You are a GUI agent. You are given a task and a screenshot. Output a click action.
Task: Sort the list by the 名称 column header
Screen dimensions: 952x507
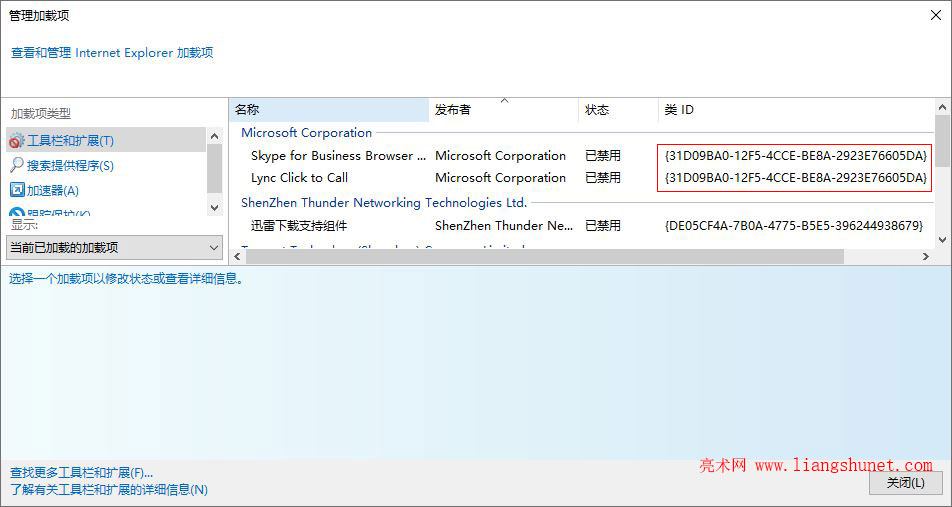[x=330, y=110]
